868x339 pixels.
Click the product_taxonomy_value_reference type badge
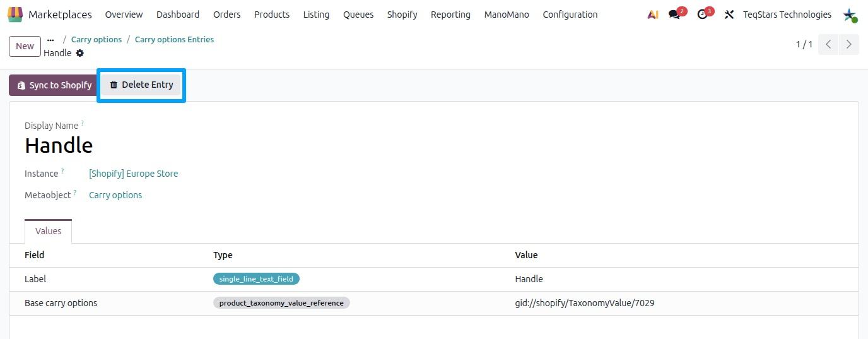(281, 303)
